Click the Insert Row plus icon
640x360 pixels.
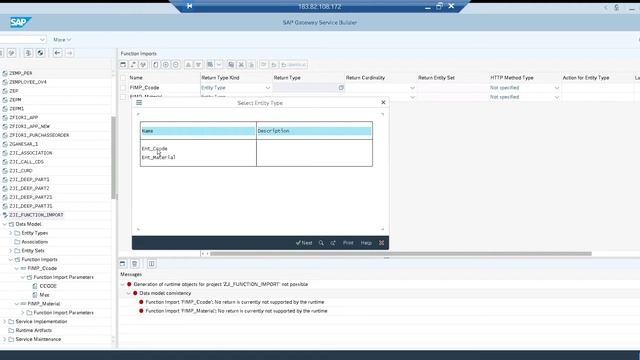tap(166, 65)
